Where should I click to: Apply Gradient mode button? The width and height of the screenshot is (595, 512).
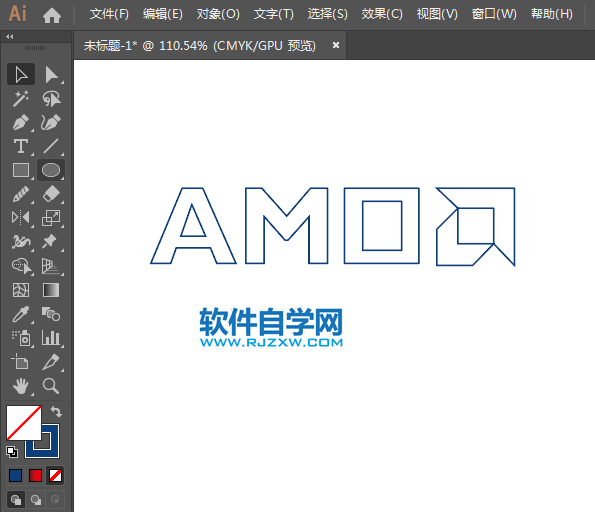35,476
